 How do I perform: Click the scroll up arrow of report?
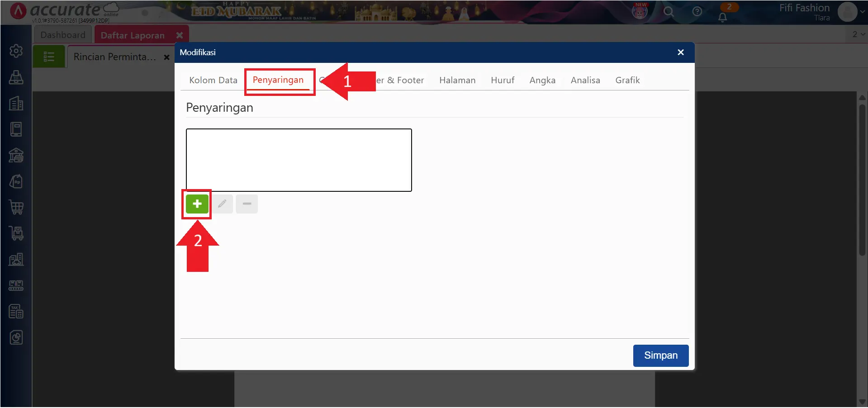tap(862, 97)
